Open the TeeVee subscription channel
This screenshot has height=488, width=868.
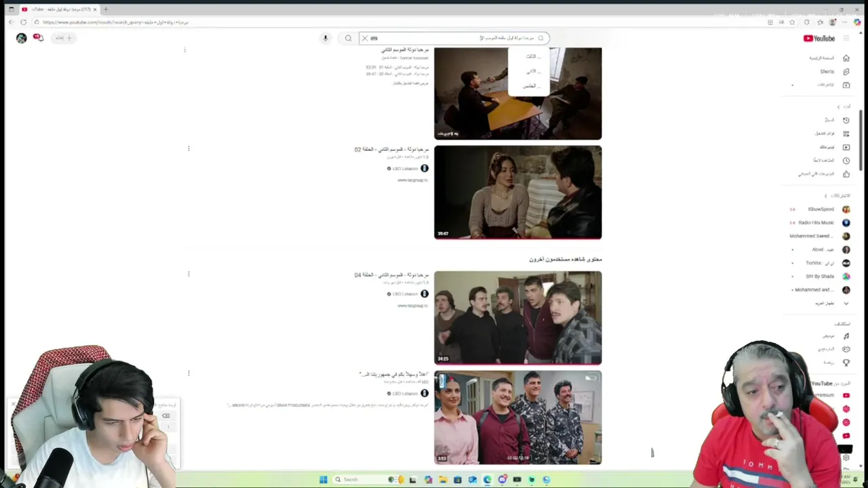pyautogui.click(x=821, y=263)
